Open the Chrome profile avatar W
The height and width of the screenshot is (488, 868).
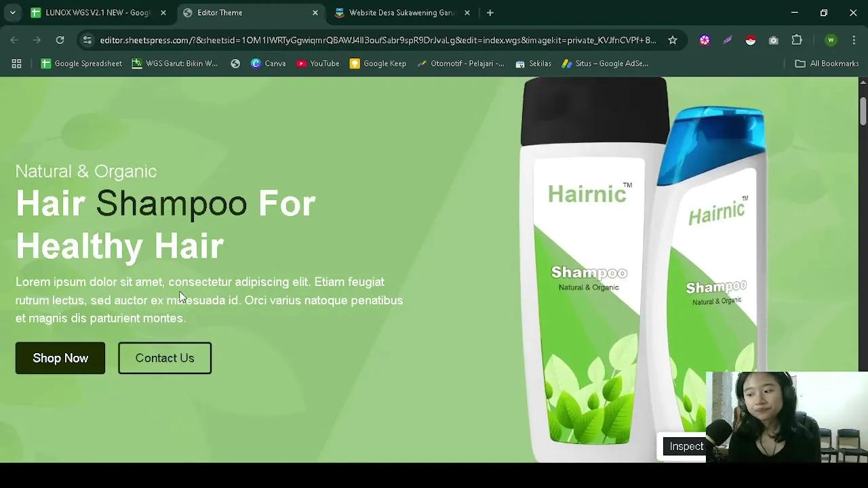(831, 40)
